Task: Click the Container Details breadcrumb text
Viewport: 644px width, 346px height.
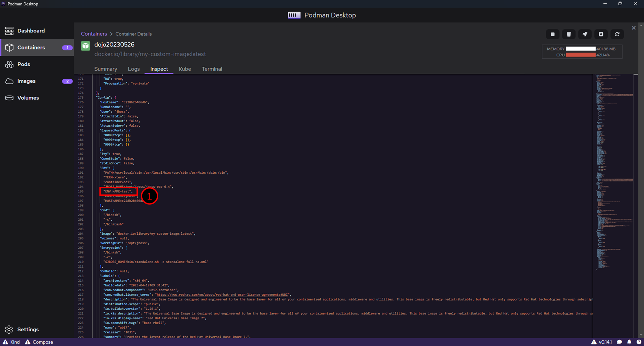Action: (133, 34)
